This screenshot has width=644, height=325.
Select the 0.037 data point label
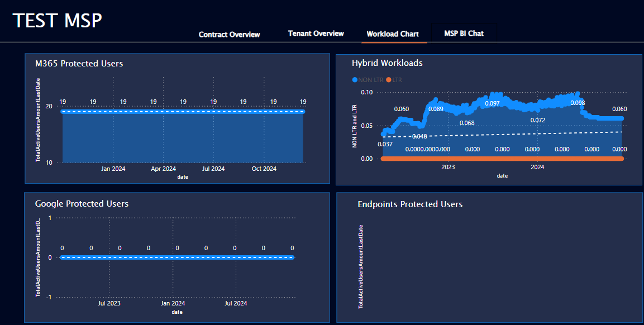(x=385, y=144)
